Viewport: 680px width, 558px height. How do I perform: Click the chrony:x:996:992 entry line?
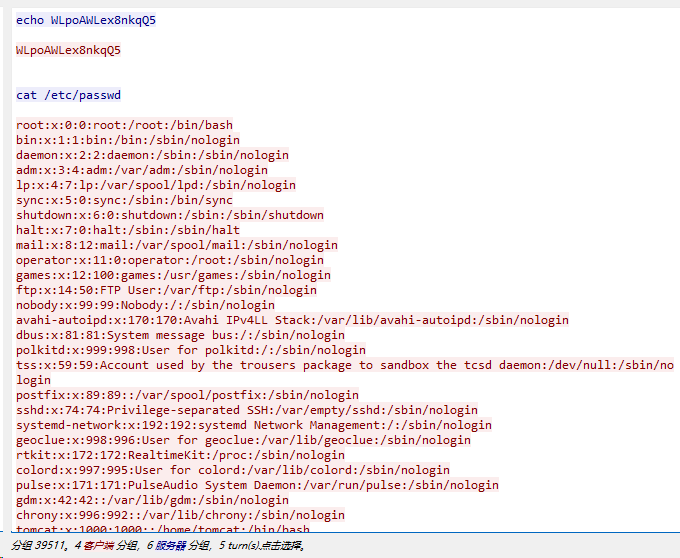click(x=180, y=515)
